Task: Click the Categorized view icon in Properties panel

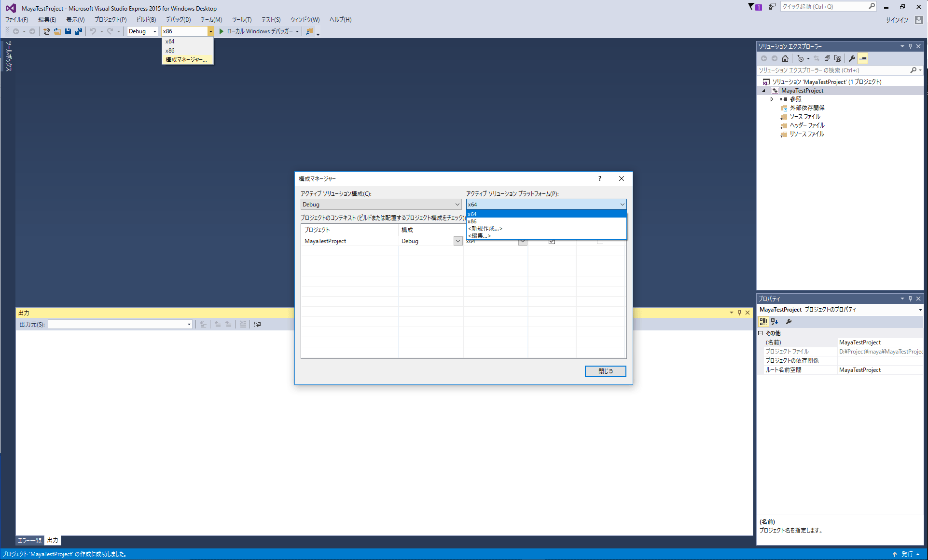Action: click(763, 322)
